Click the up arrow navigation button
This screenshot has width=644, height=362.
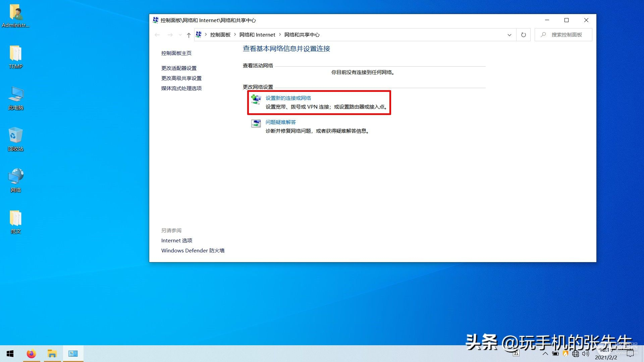[x=189, y=35]
